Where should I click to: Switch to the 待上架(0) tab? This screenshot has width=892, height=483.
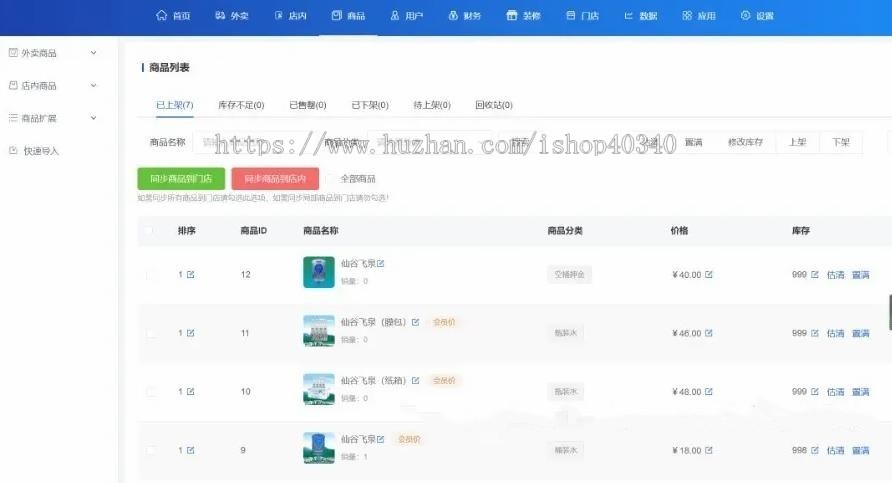point(432,105)
